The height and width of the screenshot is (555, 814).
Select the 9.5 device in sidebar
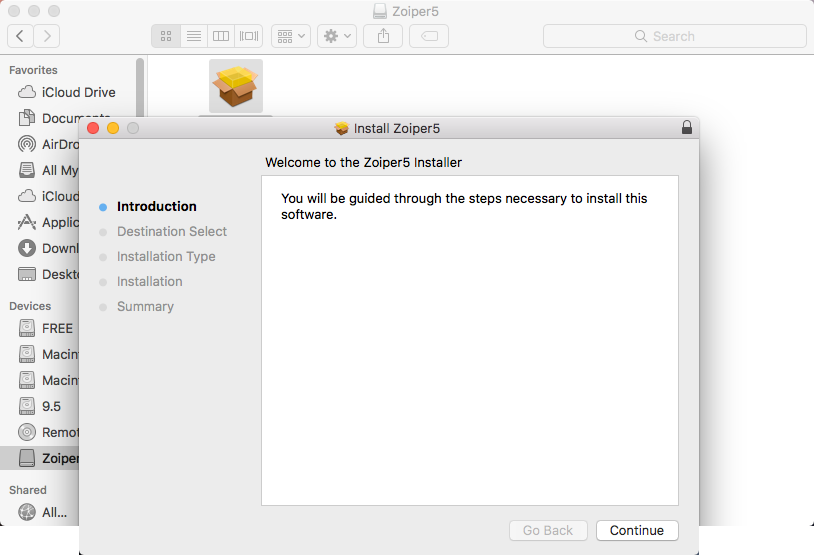click(x=51, y=406)
